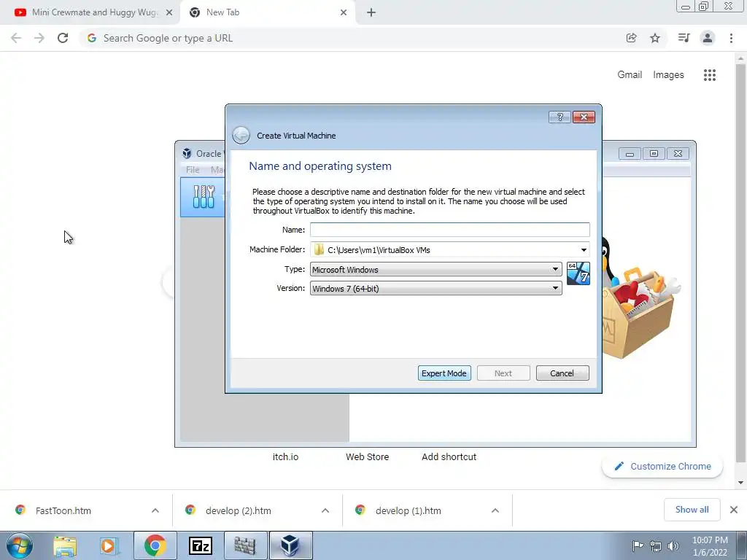Click the folder icon in Machine Folder field
The image size is (747, 560).
(x=319, y=249)
